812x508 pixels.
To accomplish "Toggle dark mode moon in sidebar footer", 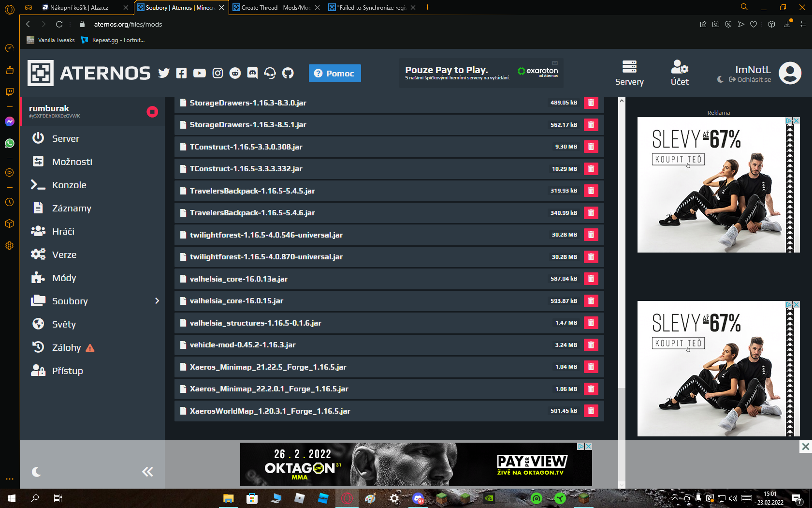I will 36,472.
